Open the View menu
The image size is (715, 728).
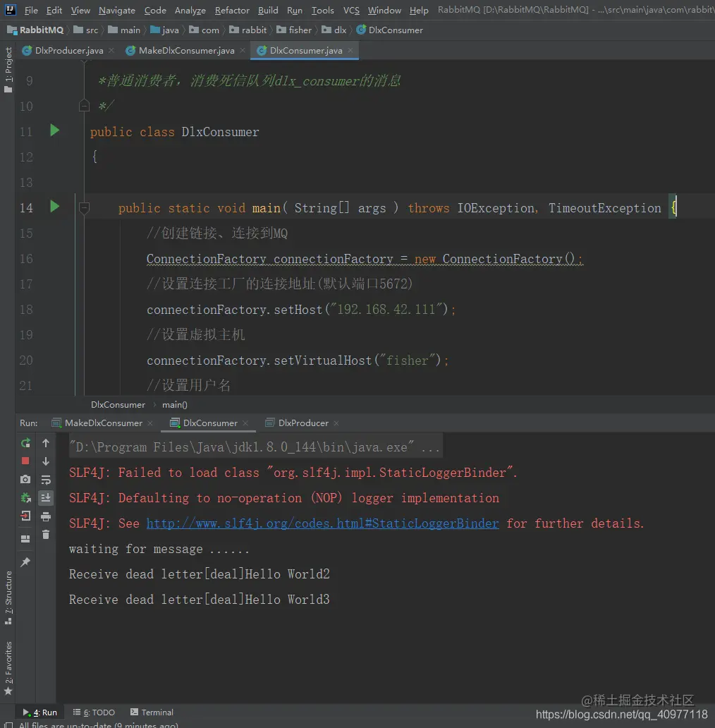[80, 10]
